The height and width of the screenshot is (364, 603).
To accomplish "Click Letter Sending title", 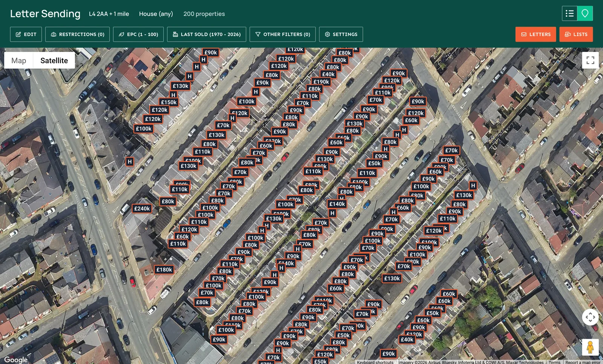I will (45, 14).
